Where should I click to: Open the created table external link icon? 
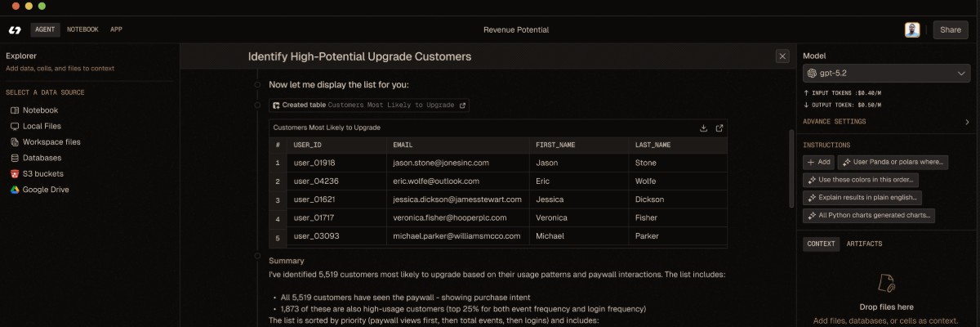463,105
